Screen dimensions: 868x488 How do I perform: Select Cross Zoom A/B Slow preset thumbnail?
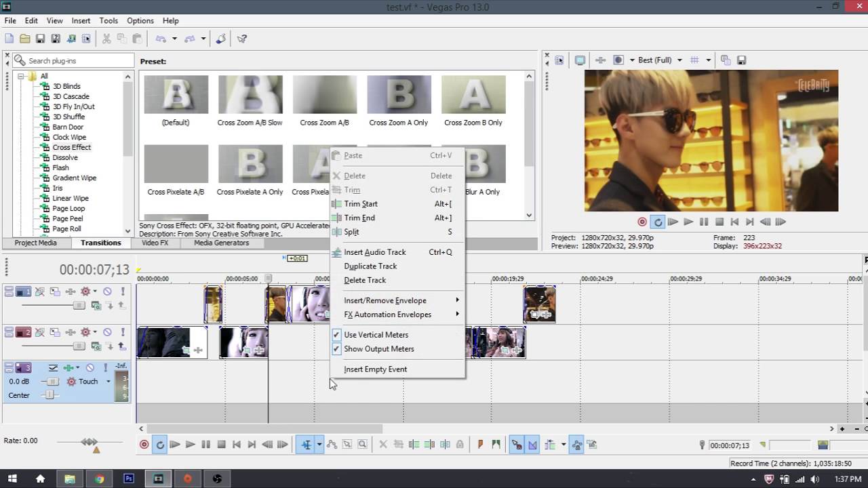coord(250,95)
